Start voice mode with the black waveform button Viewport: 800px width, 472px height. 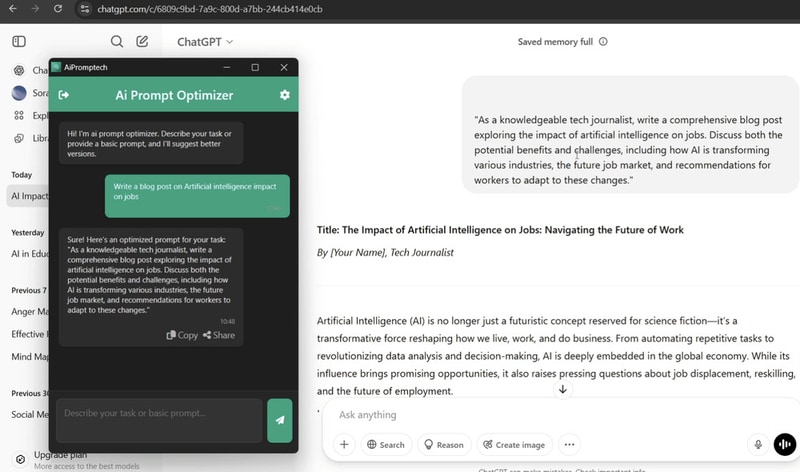coord(784,445)
